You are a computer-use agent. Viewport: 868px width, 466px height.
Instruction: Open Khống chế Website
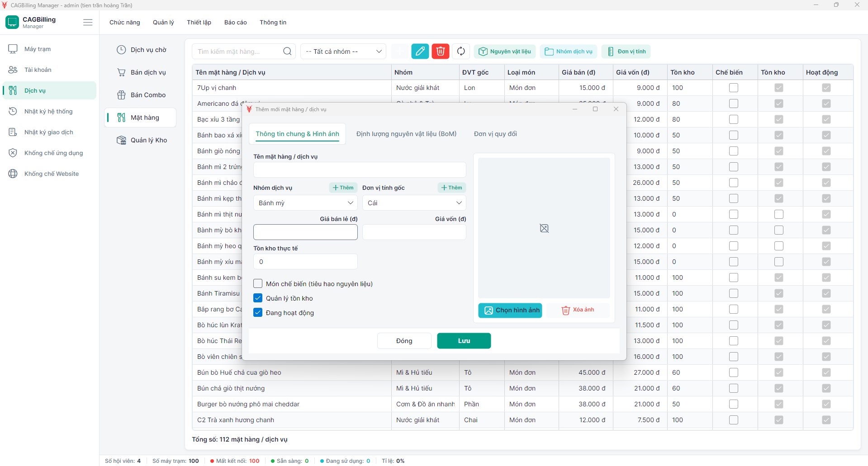(49, 174)
